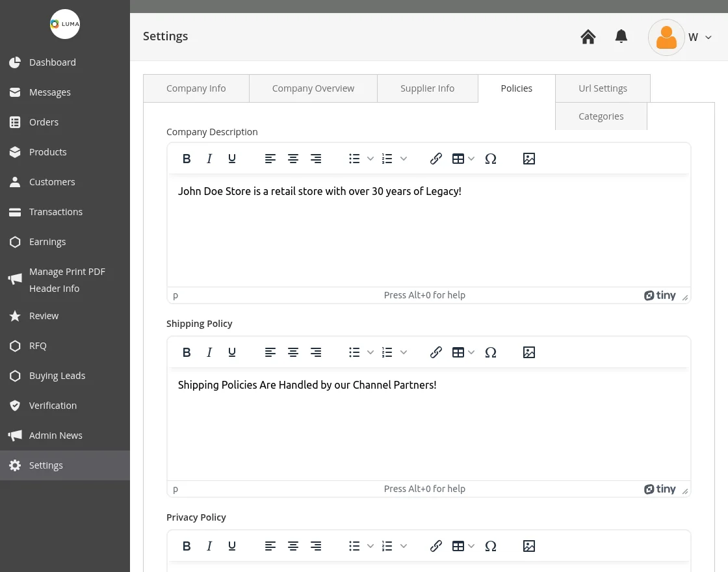Center align in Company Description editor
Viewport: 728px width, 572px height.
[x=293, y=159]
